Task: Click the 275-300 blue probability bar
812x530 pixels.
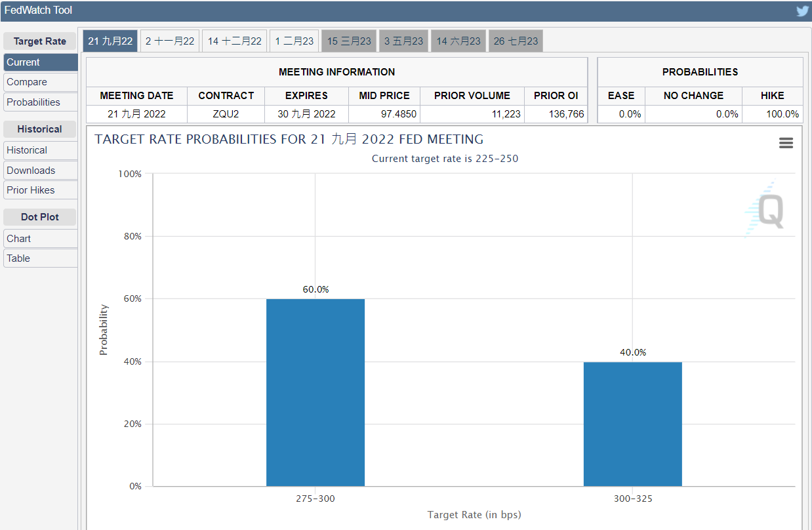Action: (315, 392)
